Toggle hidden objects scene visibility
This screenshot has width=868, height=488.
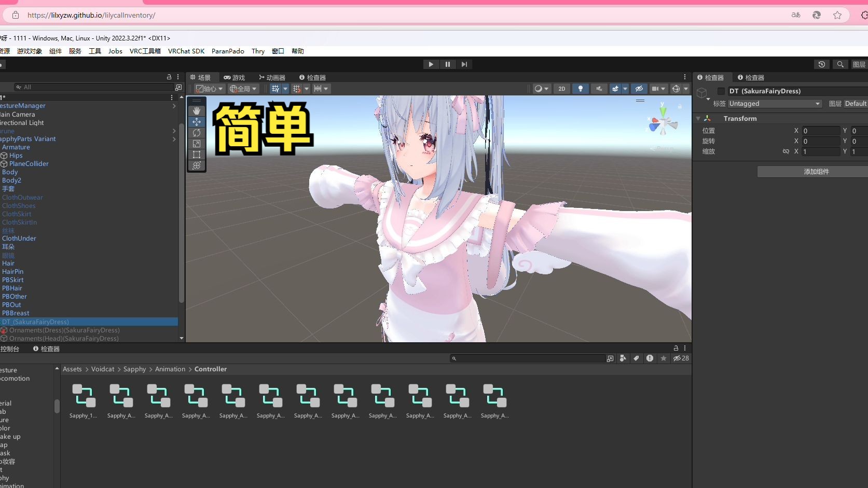(x=639, y=89)
